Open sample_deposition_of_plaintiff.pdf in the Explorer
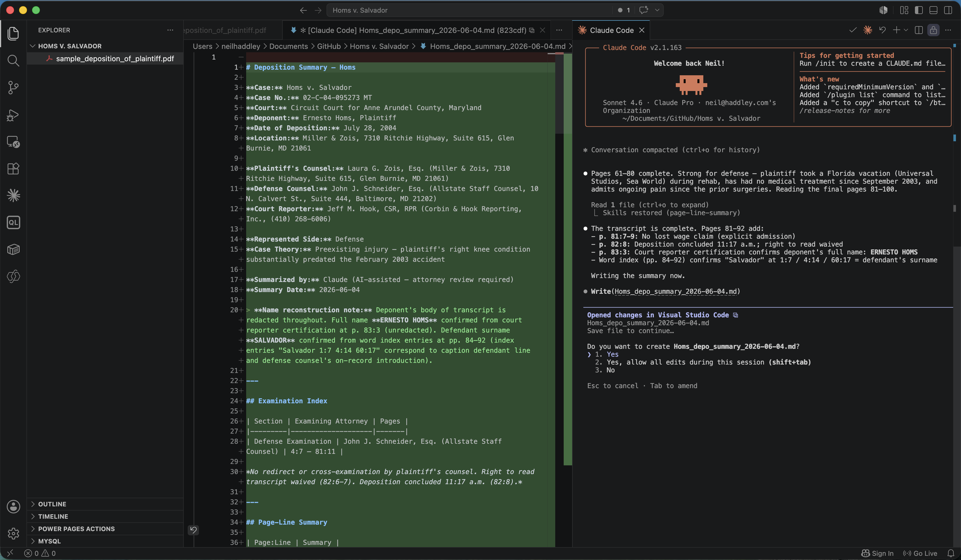Image resolution: width=961 pixels, height=560 pixels. (105, 58)
